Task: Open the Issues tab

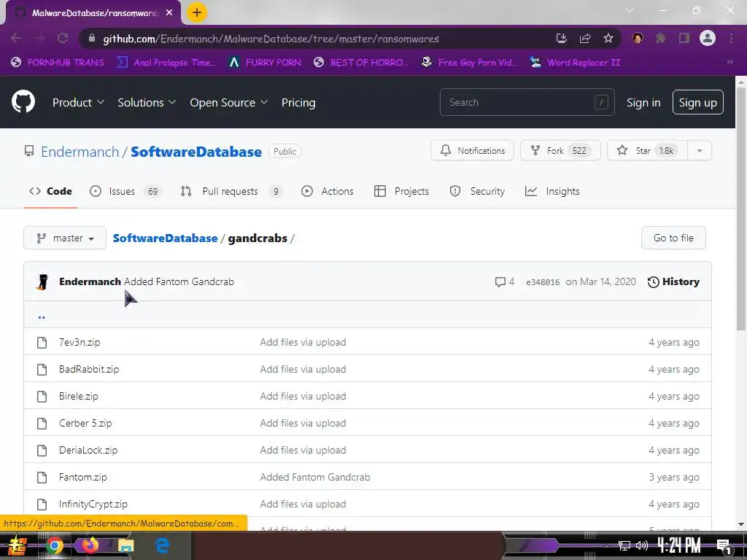Action: pos(125,191)
